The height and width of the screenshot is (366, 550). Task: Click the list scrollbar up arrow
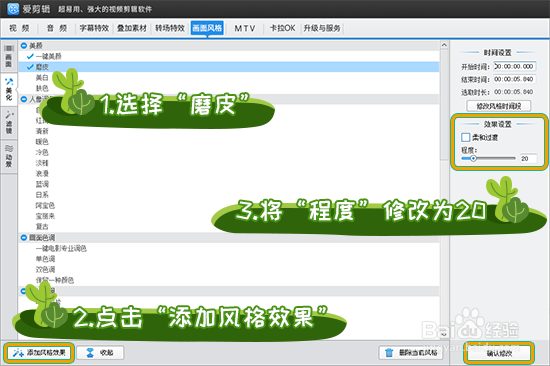(444, 45)
